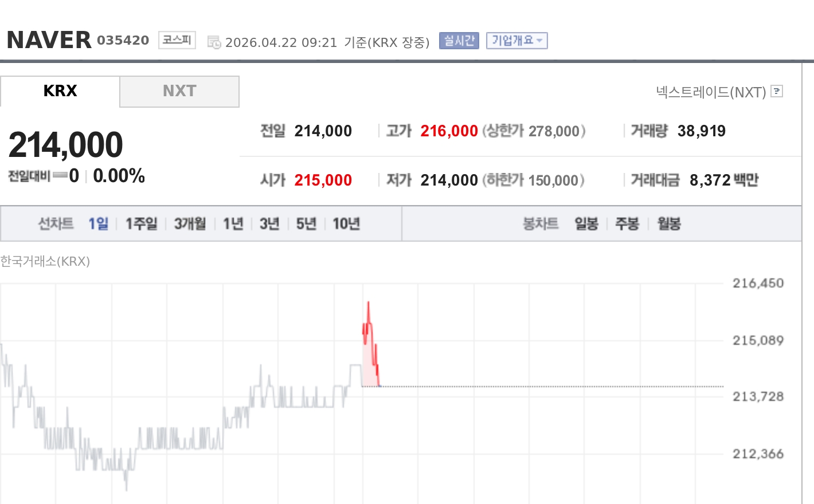
Task: Switch to 주봉 weekly candles
Action: pos(627,224)
